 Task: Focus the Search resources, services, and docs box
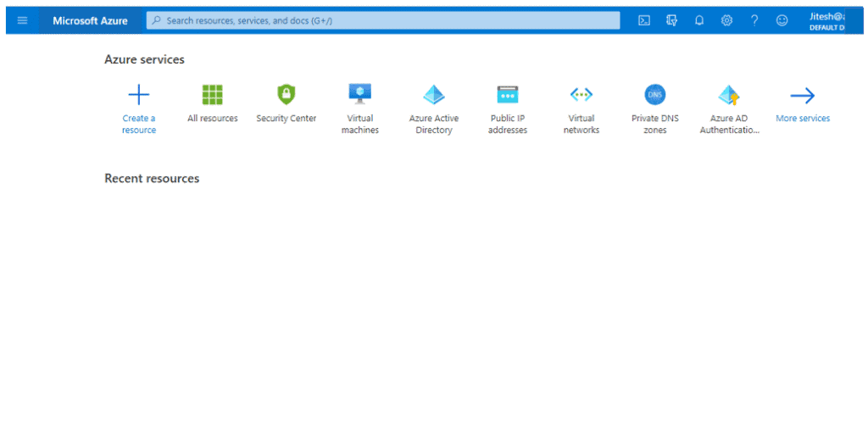point(383,20)
